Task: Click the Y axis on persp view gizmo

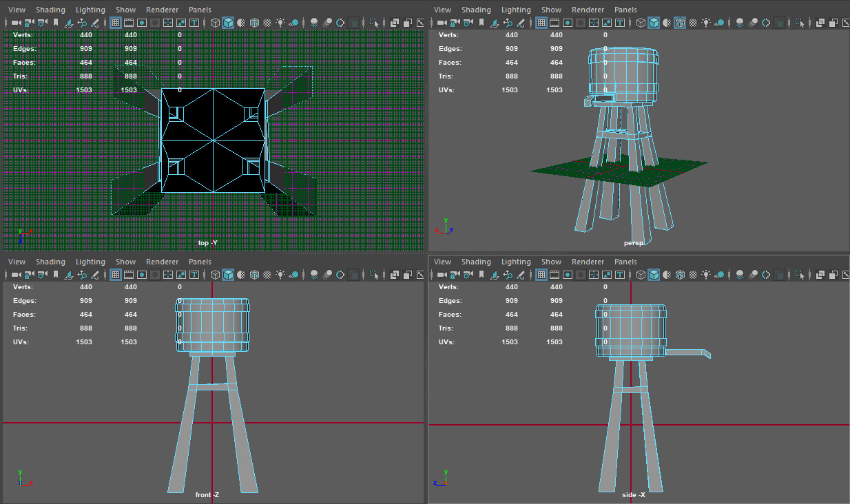Action: point(445,220)
